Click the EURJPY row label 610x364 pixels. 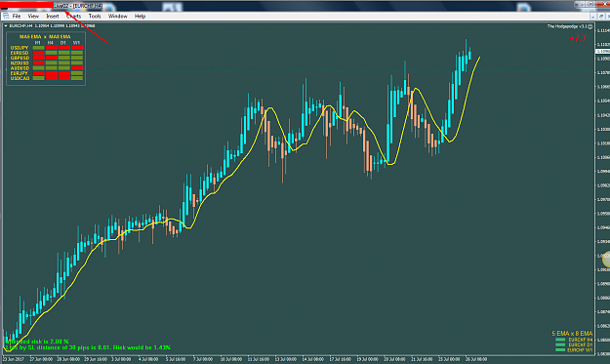coord(20,73)
